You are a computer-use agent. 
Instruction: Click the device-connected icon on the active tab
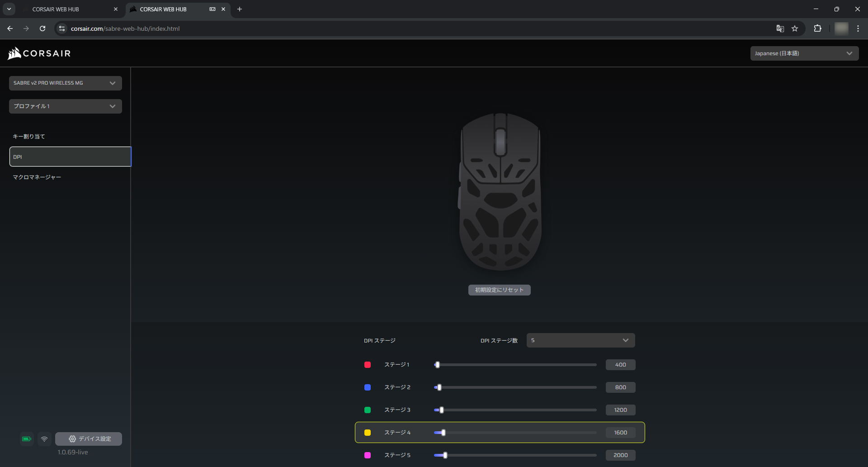click(x=212, y=9)
